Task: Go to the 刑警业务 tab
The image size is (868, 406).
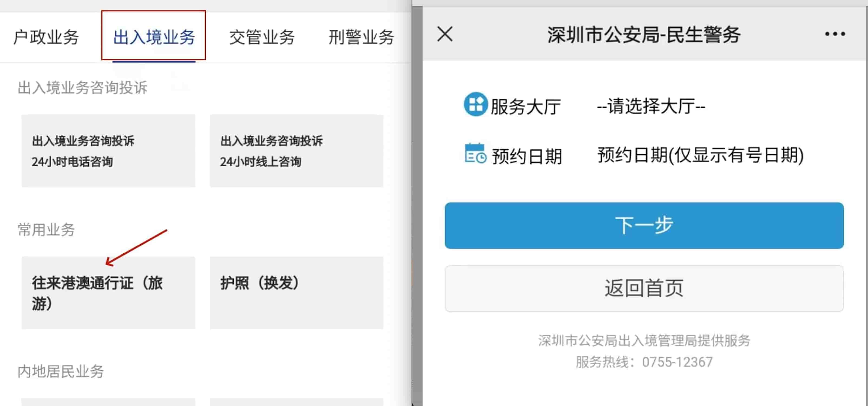Action: tap(361, 37)
